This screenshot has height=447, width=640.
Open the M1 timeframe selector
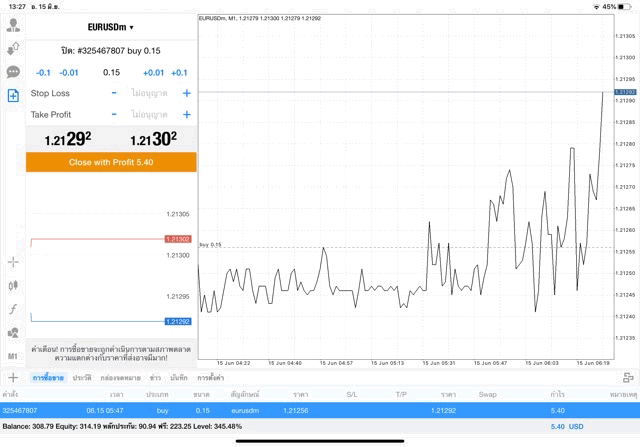13,356
